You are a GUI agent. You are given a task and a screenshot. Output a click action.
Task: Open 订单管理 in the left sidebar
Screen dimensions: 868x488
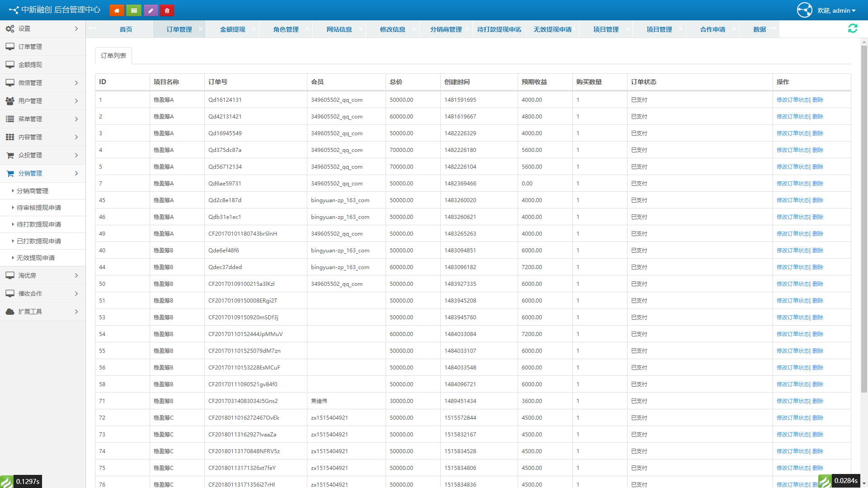(x=30, y=47)
